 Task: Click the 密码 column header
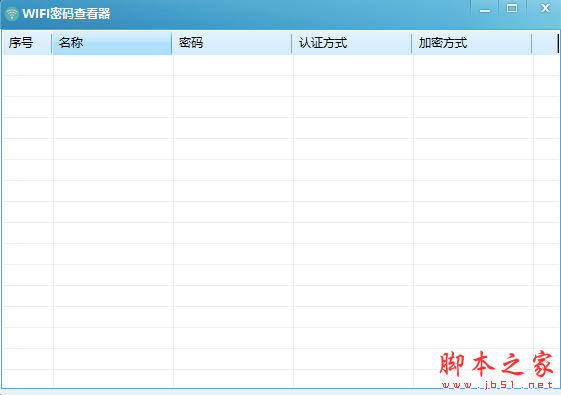coord(232,43)
